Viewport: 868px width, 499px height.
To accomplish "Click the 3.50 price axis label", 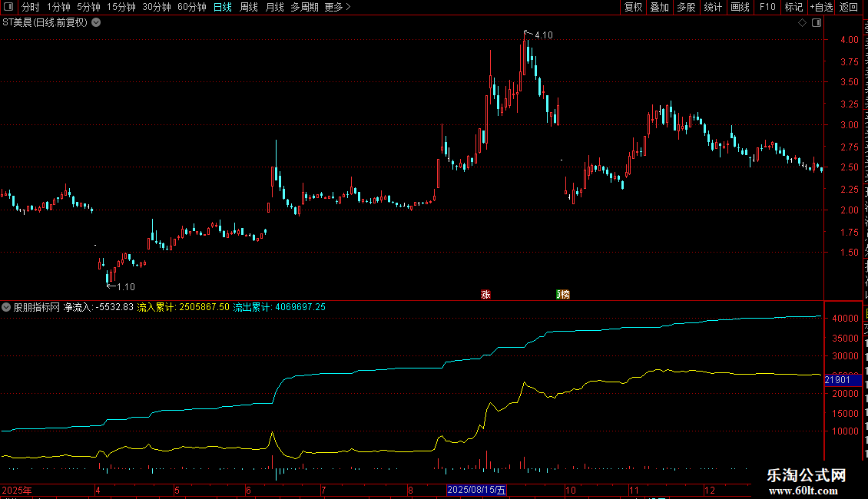I will [x=849, y=82].
